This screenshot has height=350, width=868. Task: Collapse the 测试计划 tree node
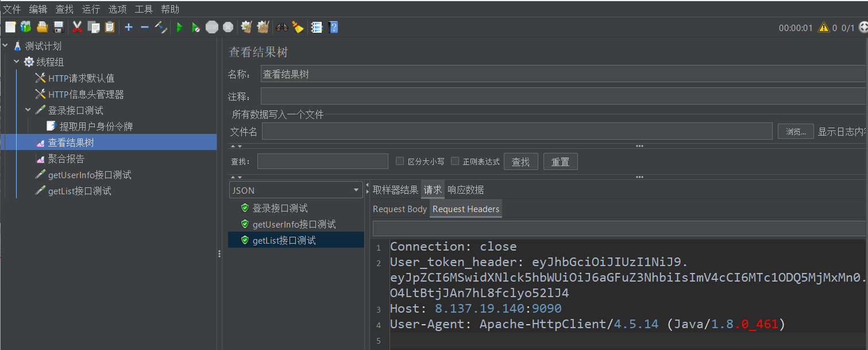click(6, 46)
